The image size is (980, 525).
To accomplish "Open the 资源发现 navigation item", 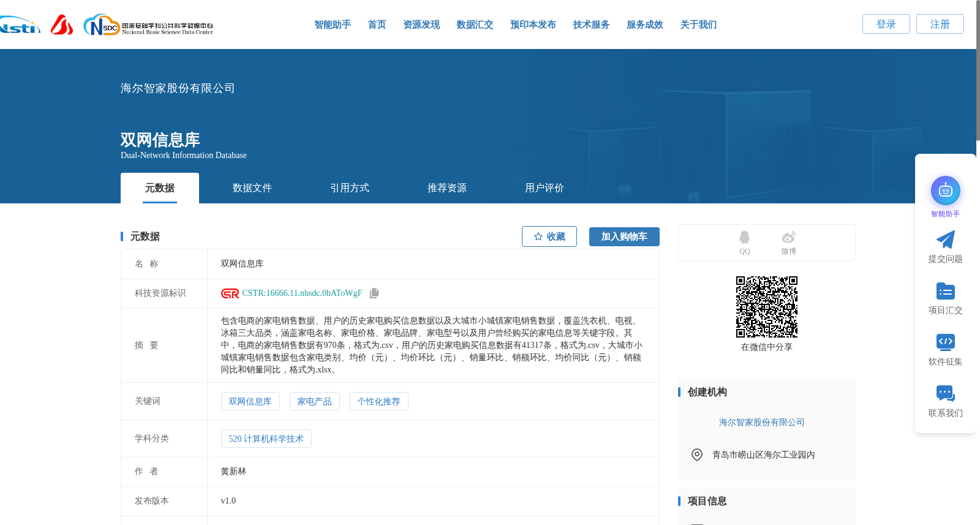I will [x=421, y=25].
